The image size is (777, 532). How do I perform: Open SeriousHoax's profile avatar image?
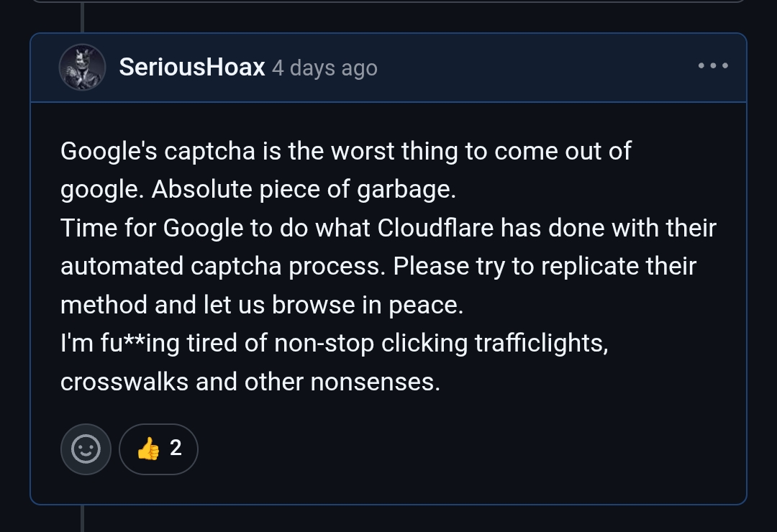point(83,68)
